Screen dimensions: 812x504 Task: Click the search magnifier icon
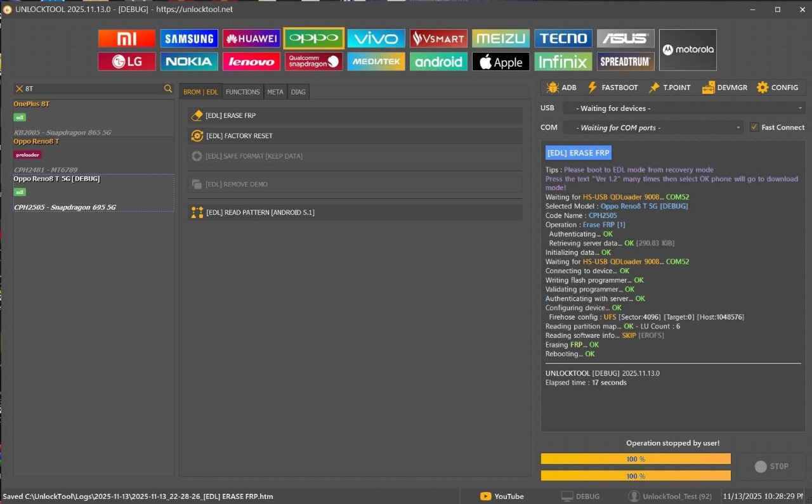168,89
